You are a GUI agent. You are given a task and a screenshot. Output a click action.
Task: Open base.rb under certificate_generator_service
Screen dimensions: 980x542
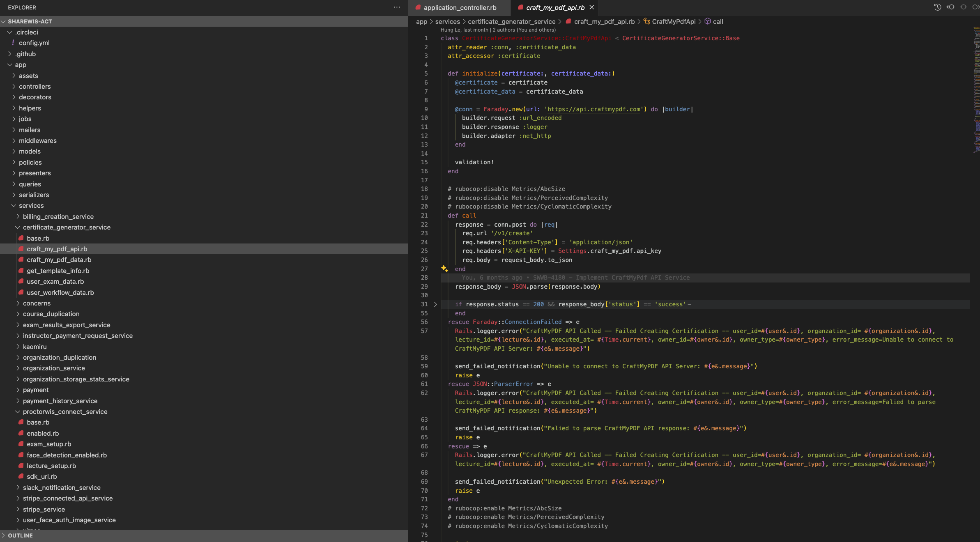coord(204,238)
